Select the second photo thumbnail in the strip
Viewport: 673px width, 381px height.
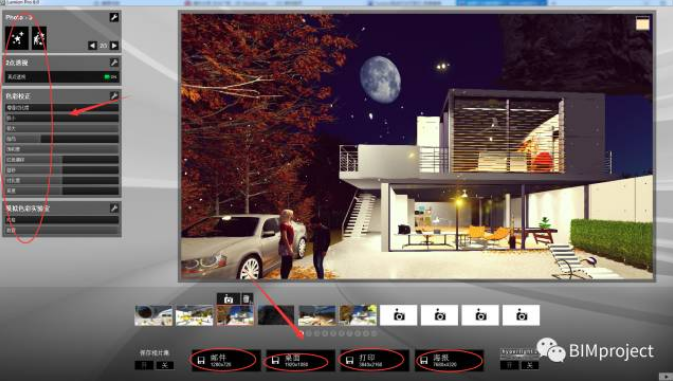(194, 316)
